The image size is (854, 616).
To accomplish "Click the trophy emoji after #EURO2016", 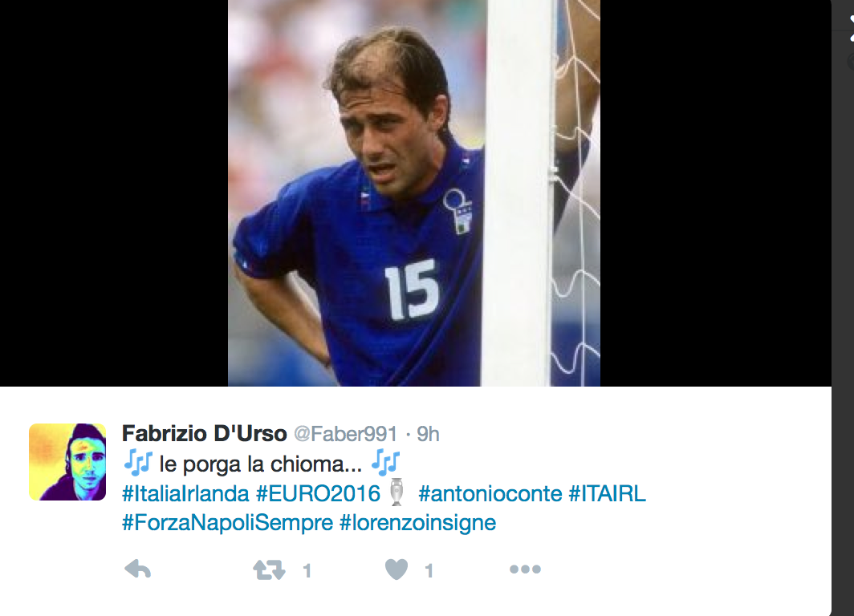I will click(397, 492).
